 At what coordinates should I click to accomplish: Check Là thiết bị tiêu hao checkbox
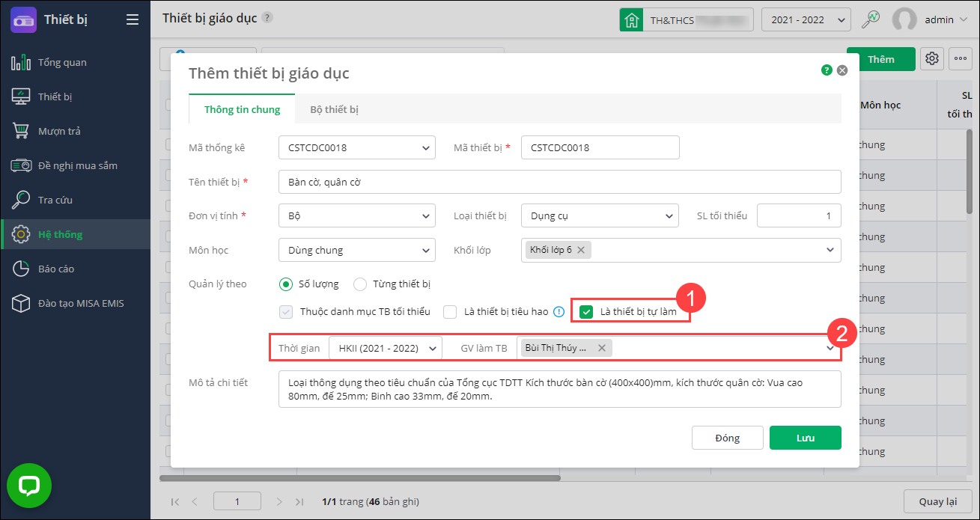[x=450, y=312]
